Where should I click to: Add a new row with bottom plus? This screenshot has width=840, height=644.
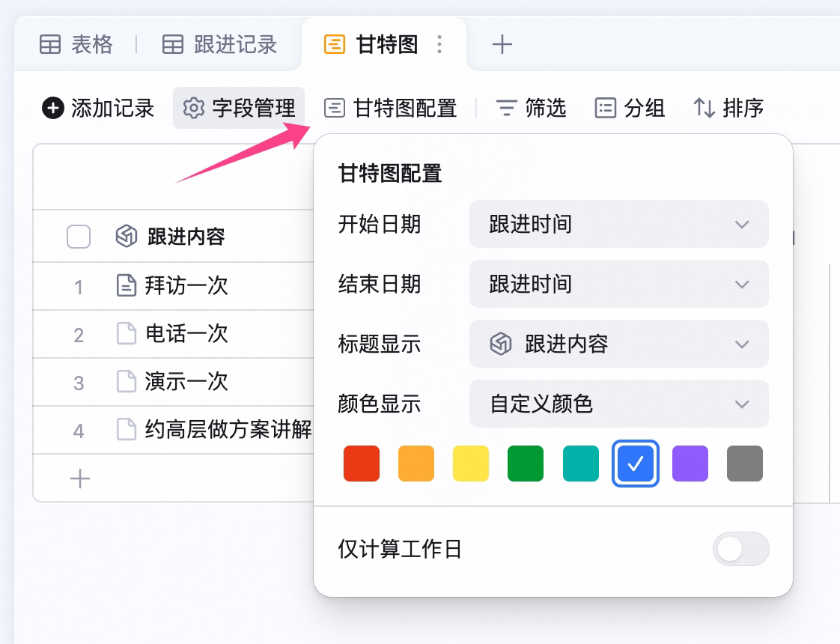(80, 479)
